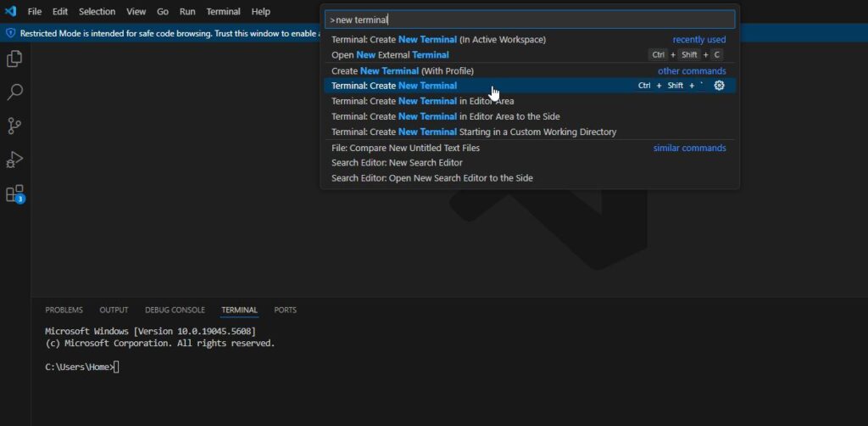The height and width of the screenshot is (426, 868).
Task: Open the Search view icon
Action: point(14,92)
